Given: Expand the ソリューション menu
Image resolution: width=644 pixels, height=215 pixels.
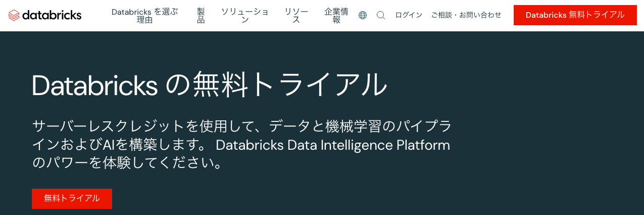Looking at the screenshot, I should click(x=245, y=16).
